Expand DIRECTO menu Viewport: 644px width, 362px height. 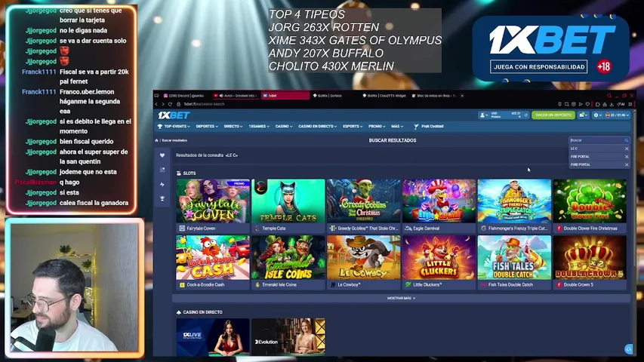coord(233,127)
